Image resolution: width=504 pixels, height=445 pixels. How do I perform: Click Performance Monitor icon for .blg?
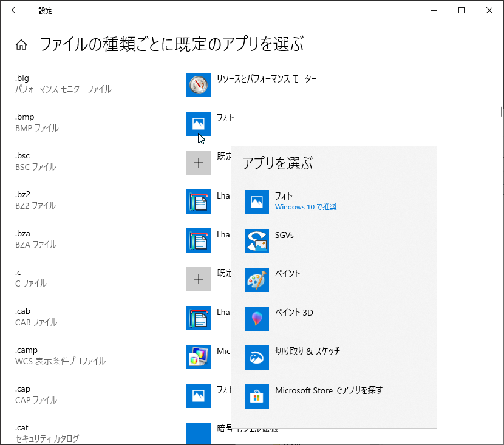click(199, 85)
